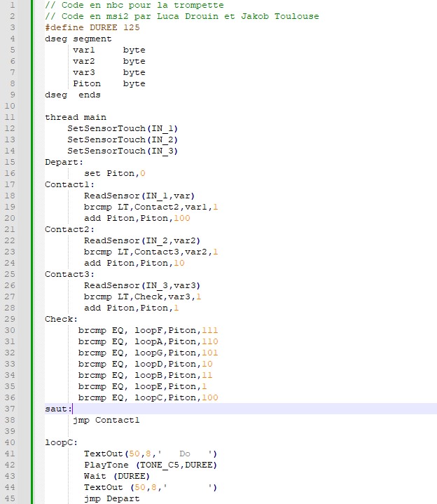Click the "jmp Contact1" statement

pos(106,420)
